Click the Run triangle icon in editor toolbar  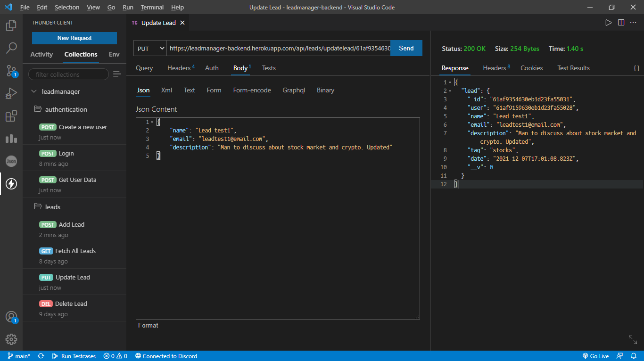tap(609, 23)
